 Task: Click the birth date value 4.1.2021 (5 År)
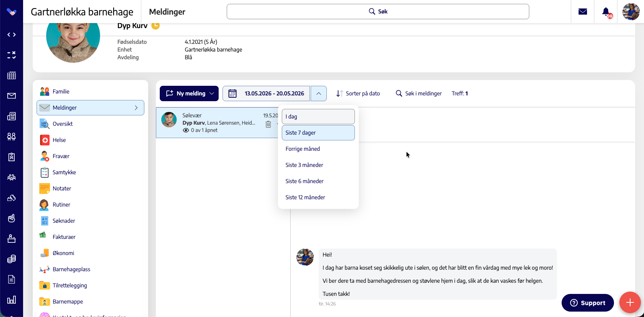pos(201,42)
